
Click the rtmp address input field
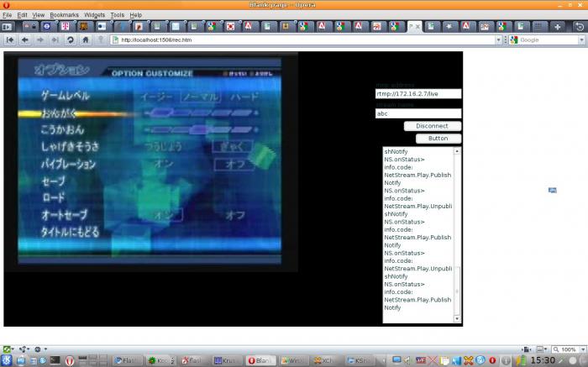tap(418, 94)
